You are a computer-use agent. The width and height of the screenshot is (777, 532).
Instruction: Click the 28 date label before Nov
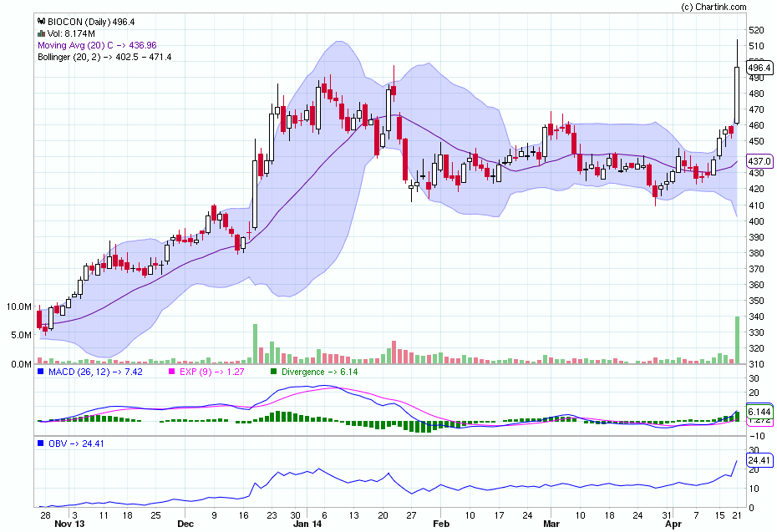point(46,515)
